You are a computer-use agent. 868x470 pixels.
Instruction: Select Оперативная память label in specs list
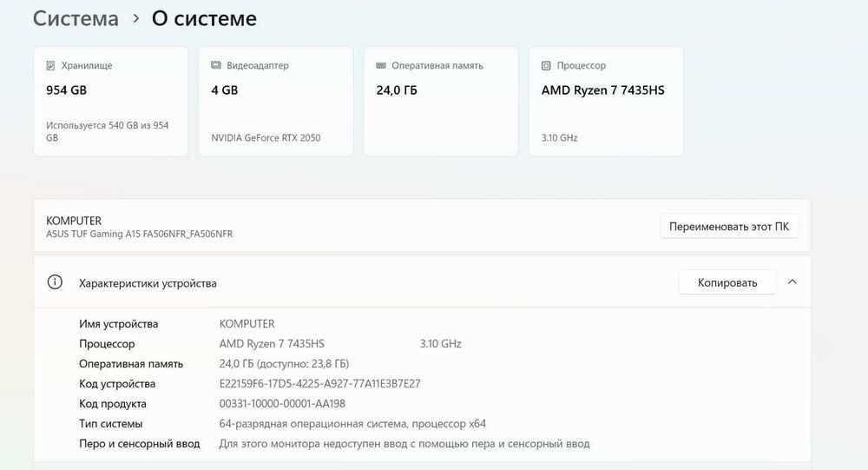(131, 364)
